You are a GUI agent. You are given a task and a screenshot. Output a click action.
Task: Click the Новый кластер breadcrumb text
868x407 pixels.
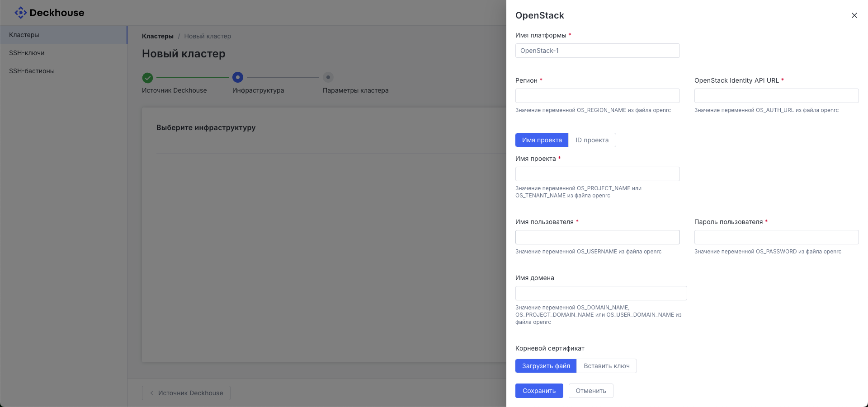click(208, 36)
